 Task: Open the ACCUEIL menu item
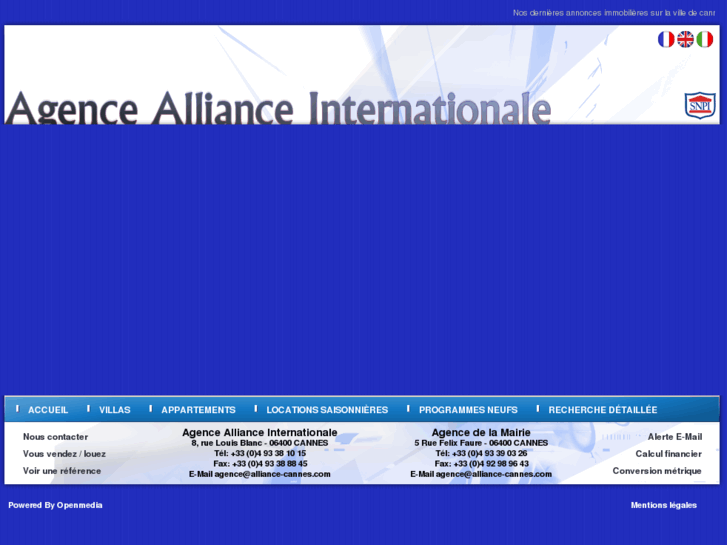coord(48,410)
